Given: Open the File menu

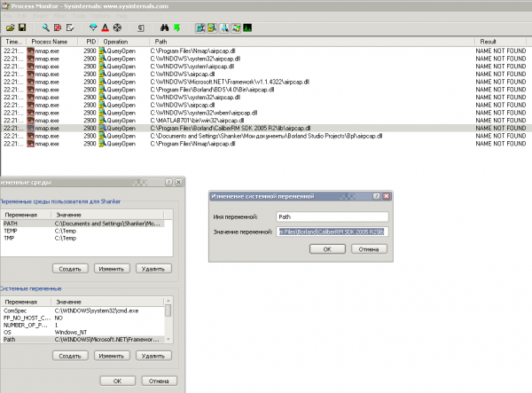Looking at the screenshot, I should click(x=7, y=16).
